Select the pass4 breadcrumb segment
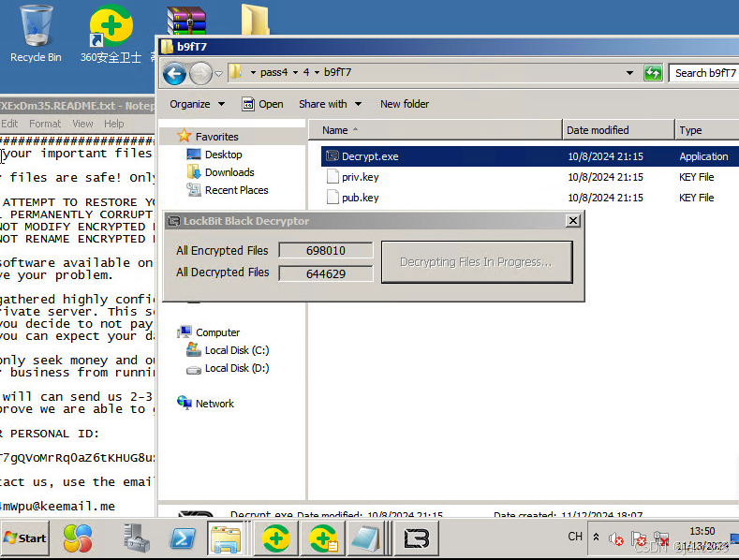 click(x=273, y=72)
